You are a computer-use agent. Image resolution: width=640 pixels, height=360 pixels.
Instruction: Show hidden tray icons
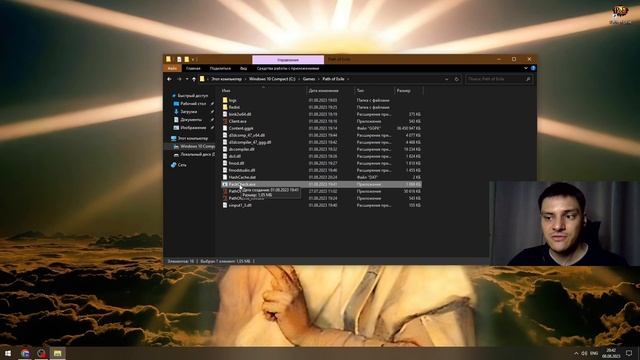coord(576,353)
